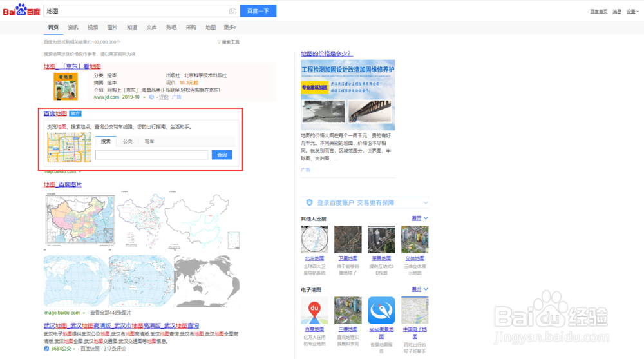The height and width of the screenshot is (359, 644).
Task: Open the 评价 link under JD result
Action: [164, 97]
